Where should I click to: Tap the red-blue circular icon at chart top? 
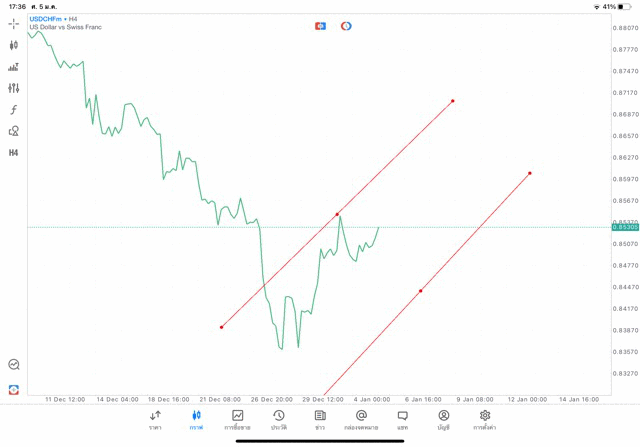coord(346,25)
